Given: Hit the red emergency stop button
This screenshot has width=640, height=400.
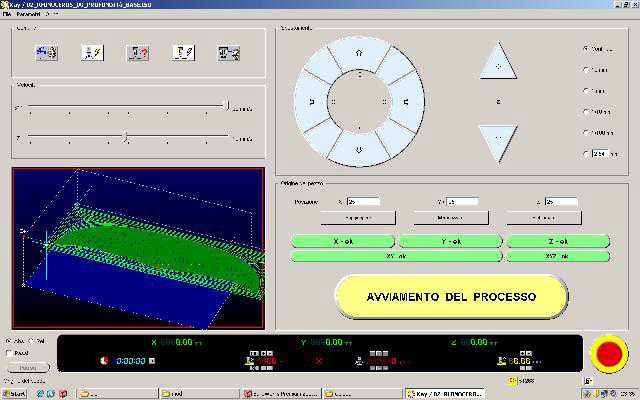Looking at the screenshot, I should tap(607, 353).
